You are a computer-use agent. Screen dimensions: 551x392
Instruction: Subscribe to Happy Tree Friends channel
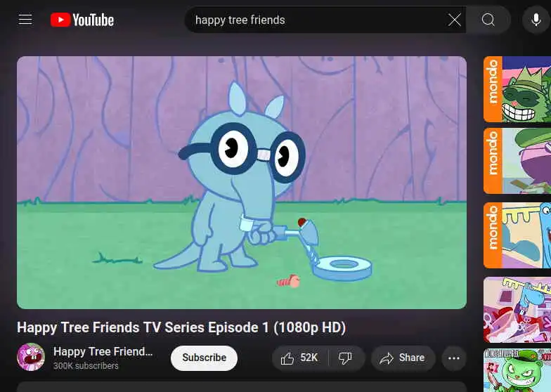pos(204,358)
